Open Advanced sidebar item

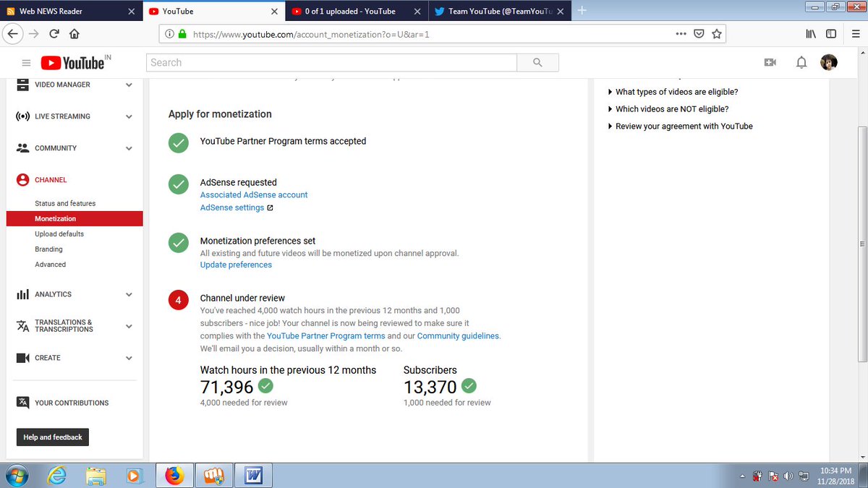coord(50,265)
